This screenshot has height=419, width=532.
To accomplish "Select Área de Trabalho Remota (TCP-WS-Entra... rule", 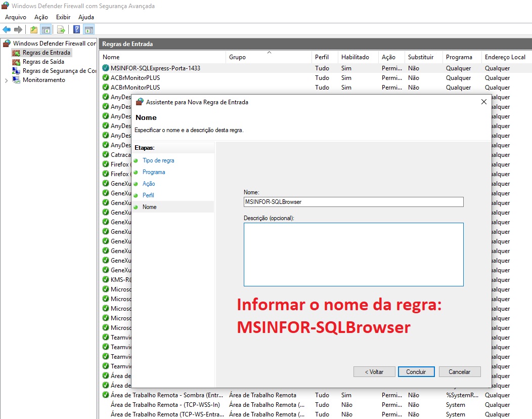I will [316, 414].
